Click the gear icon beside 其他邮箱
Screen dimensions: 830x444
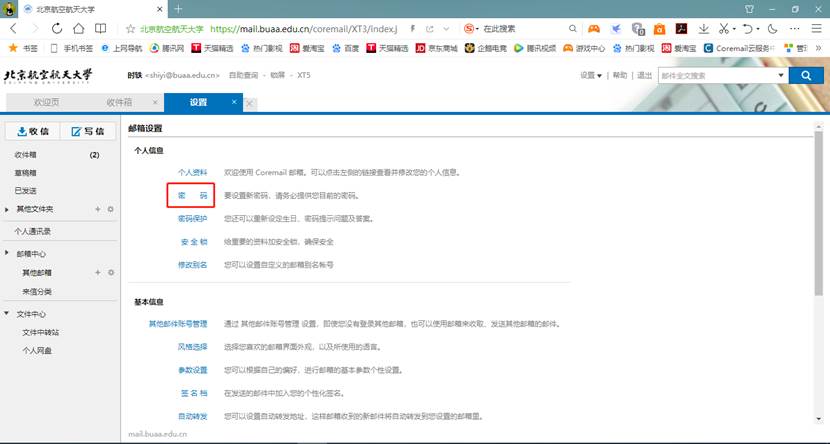click(110, 272)
